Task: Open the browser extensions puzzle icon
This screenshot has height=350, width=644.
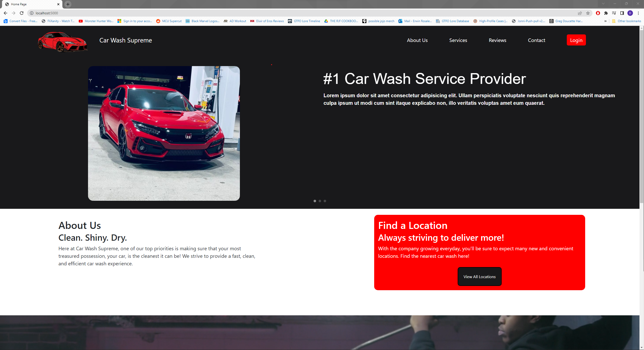Action: [606, 13]
